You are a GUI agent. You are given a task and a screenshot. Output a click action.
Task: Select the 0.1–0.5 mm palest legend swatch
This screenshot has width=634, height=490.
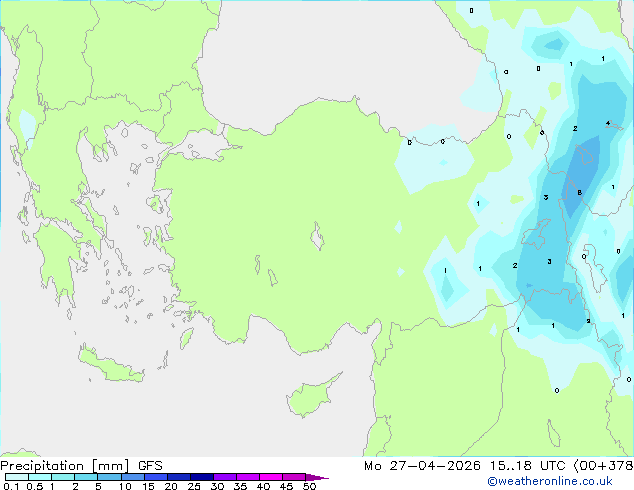(x=17, y=477)
